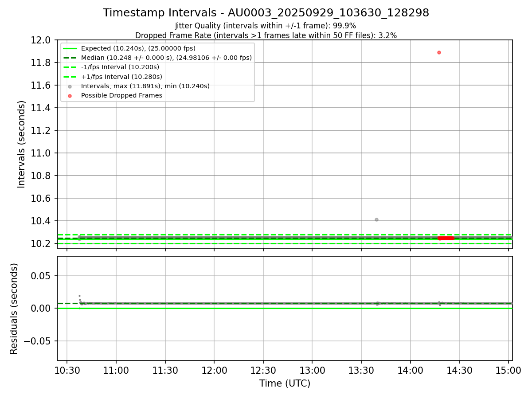Click the red outlier point near 11.9 seconds
The image size is (532, 399).
click(439, 52)
